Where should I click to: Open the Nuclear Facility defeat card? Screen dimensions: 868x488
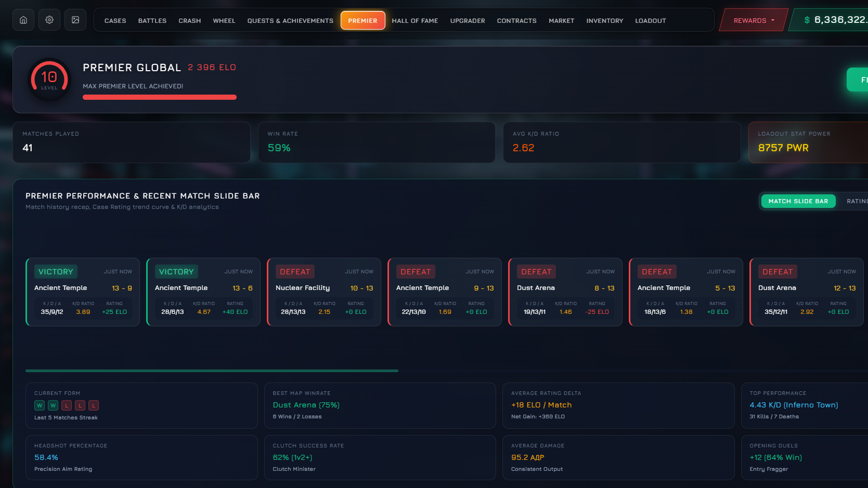click(x=324, y=292)
